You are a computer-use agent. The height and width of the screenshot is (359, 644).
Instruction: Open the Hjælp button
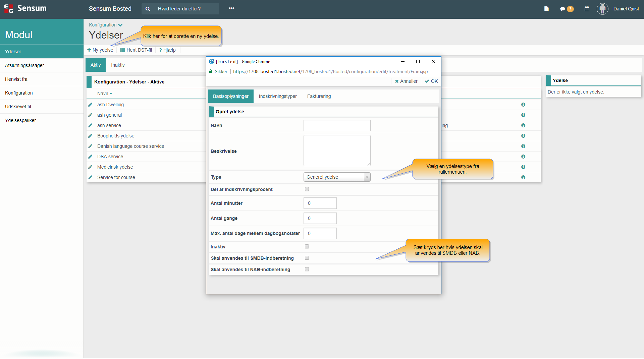coord(167,50)
